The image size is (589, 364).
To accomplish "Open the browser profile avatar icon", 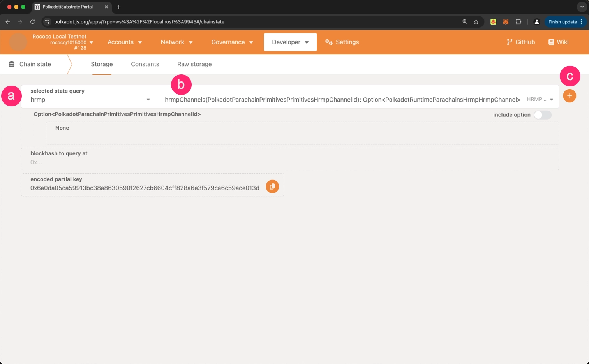I will click(x=536, y=22).
